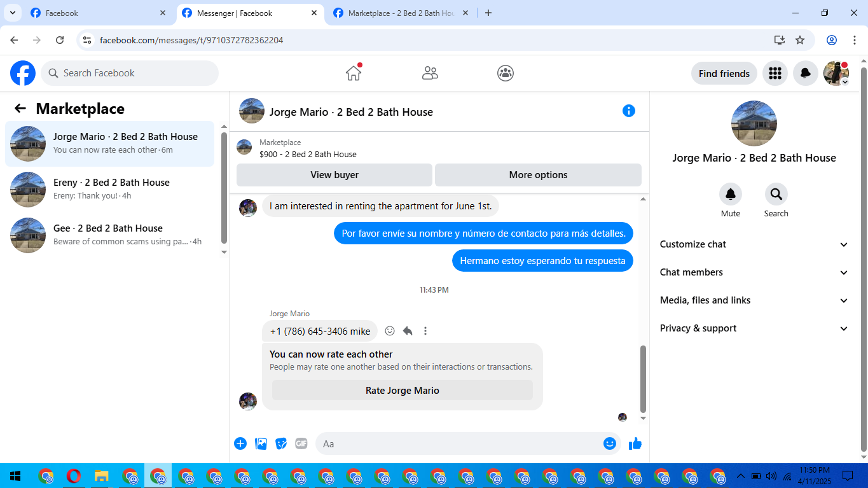Open File Explorer from the taskbar

click(101, 476)
